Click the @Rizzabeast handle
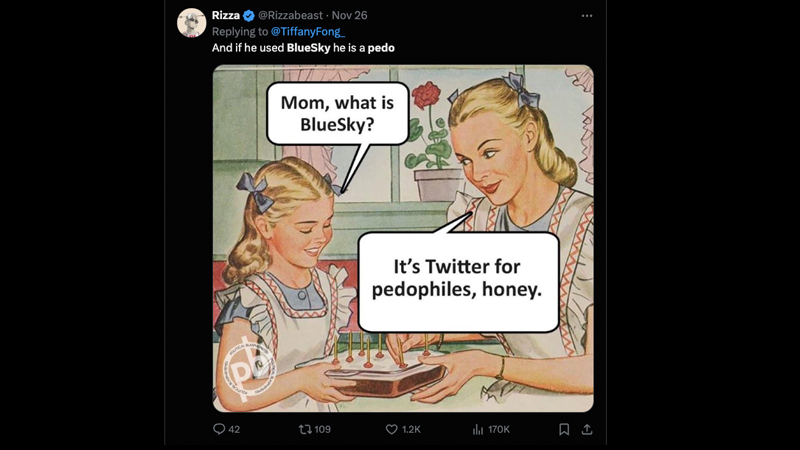This screenshot has width=800, height=450. tap(290, 15)
